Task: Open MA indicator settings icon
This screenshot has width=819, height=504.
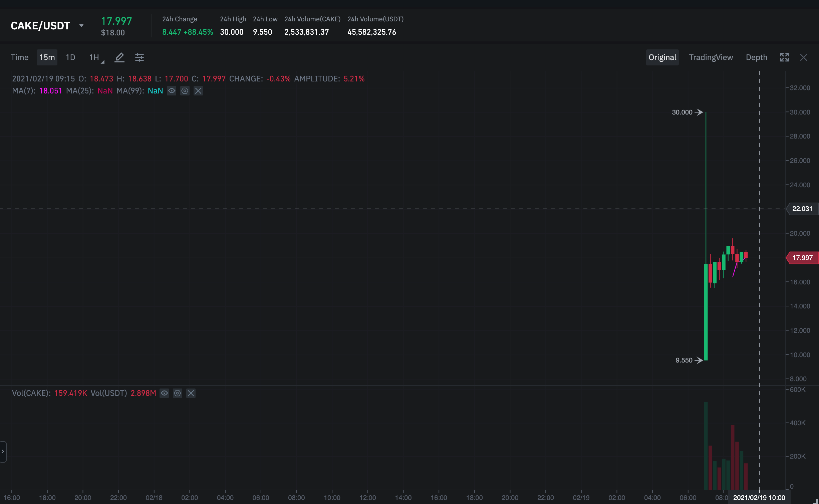Action: [x=185, y=91]
